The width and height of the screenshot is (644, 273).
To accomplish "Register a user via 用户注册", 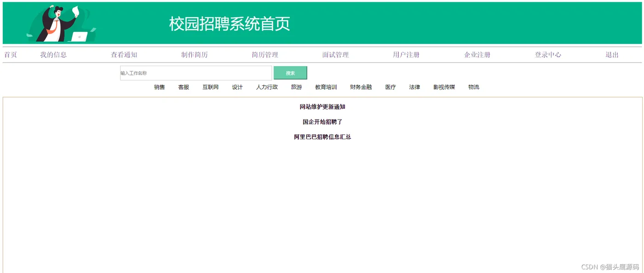I will (407, 54).
